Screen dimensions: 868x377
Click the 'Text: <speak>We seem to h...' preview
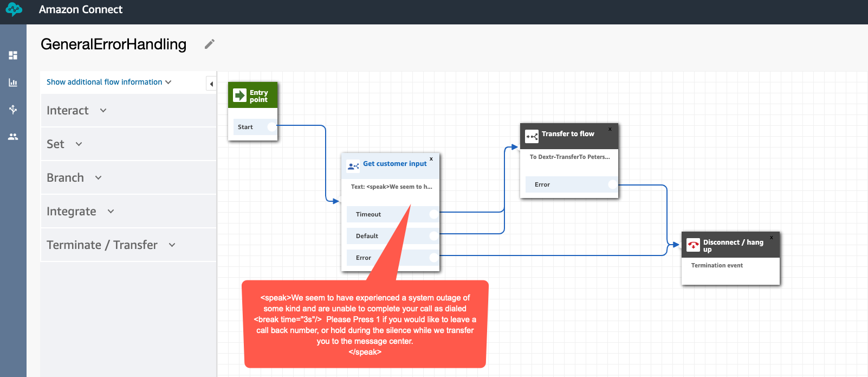[x=392, y=187]
